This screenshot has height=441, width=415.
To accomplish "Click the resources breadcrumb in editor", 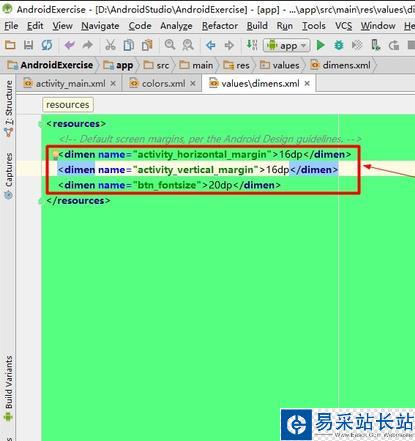I will (x=68, y=105).
